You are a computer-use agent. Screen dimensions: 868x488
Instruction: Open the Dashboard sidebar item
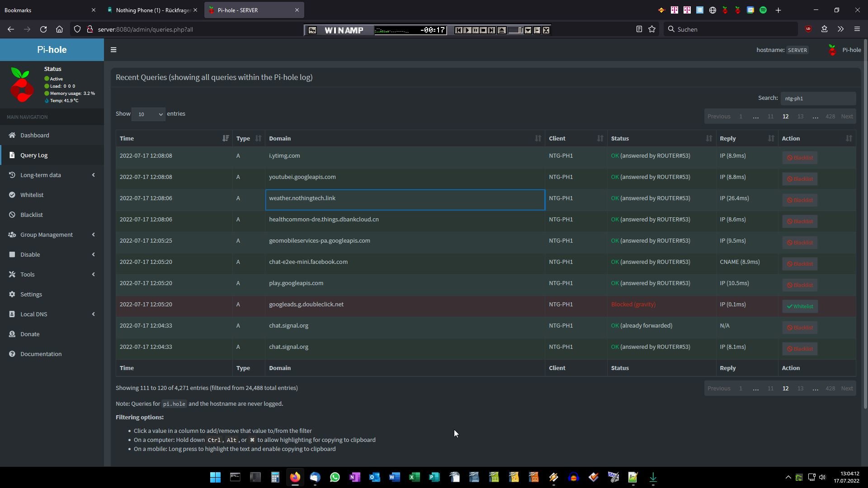click(35, 135)
